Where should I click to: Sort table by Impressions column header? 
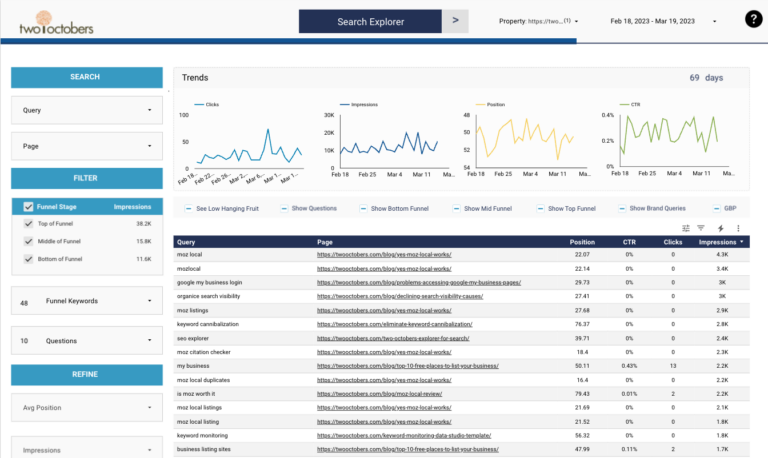(x=720, y=242)
